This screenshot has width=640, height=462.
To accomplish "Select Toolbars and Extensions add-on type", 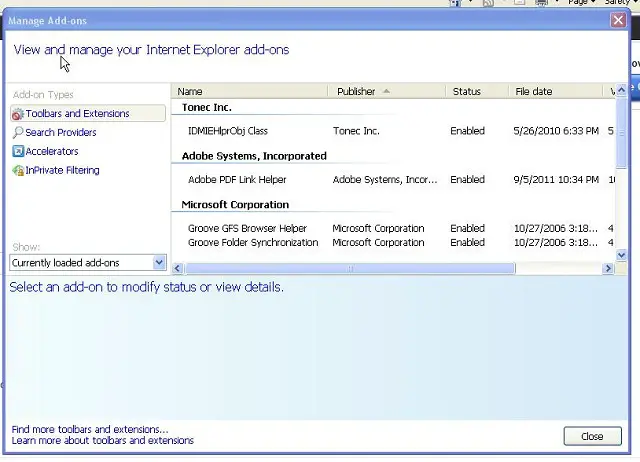I will tap(88, 113).
